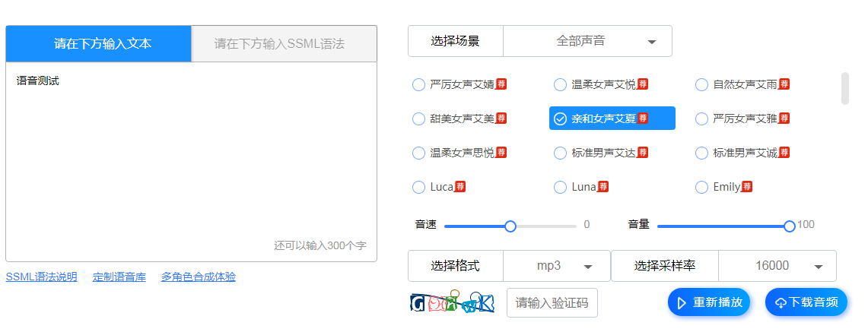The width and height of the screenshot is (868, 332).
Task: Click the 请输入验证码 captcha input field
Action: tap(552, 302)
